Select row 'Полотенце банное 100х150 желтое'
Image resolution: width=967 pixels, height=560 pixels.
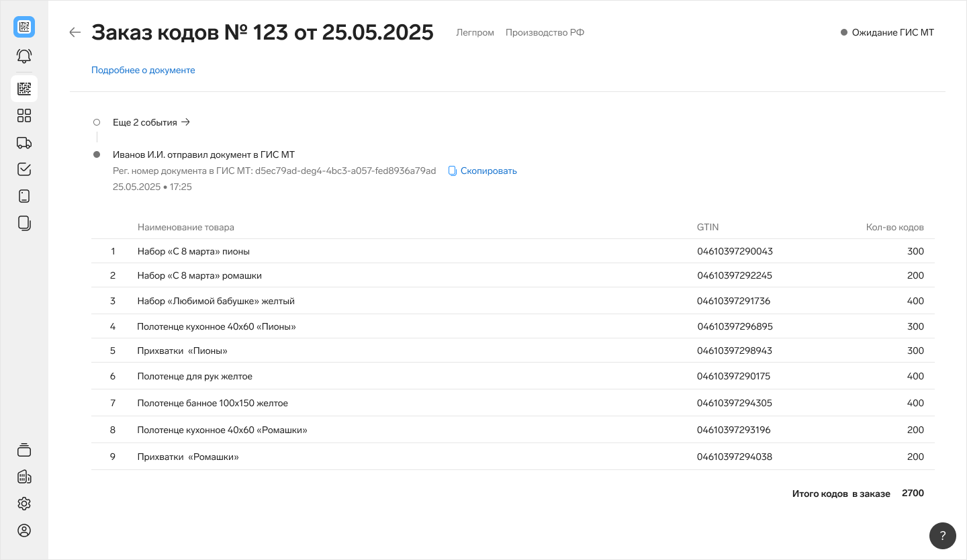click(212, 403)
